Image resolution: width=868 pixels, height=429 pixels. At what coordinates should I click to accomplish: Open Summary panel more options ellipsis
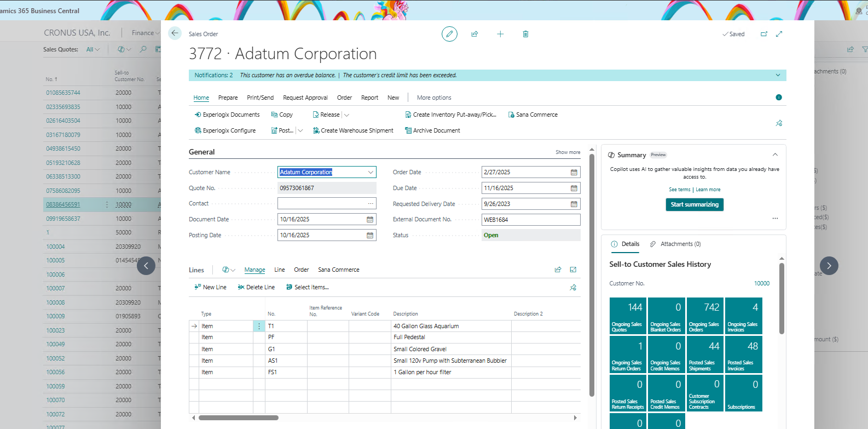click(775, 218)
